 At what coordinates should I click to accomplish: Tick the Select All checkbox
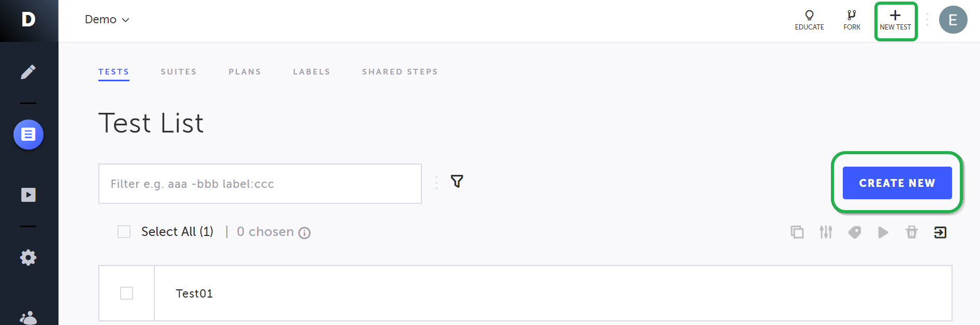pos(124,231)
